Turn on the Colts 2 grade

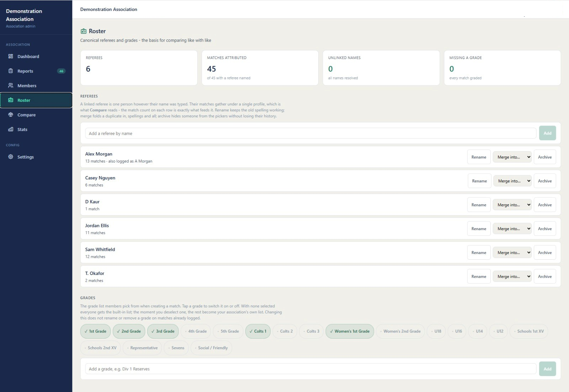coord(285,331)
